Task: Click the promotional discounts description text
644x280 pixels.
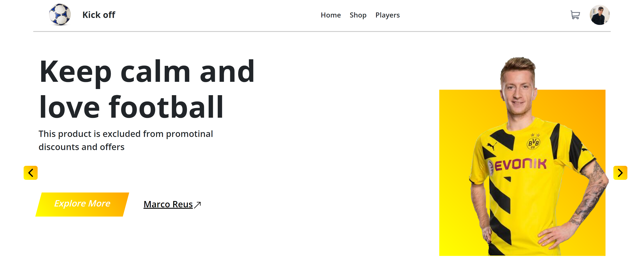Action: click(x=126, y=140)
